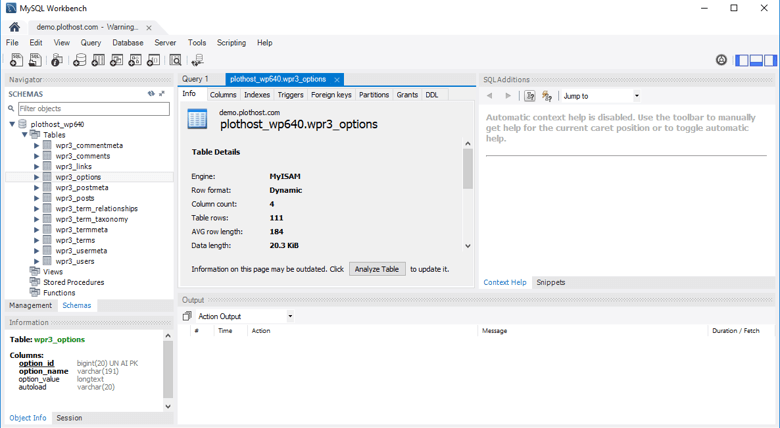Select the Views tree node
Viewport: 780px width, 428px height.
tap(53, 272)
